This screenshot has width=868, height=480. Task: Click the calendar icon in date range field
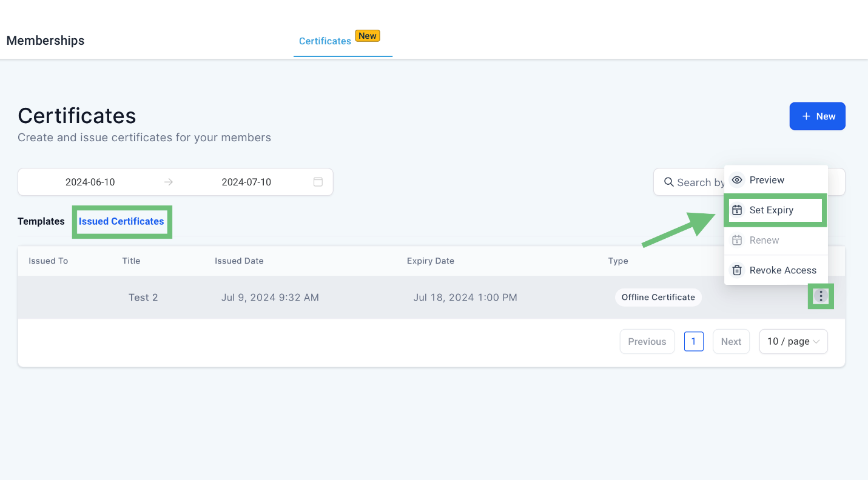[318, 182]
